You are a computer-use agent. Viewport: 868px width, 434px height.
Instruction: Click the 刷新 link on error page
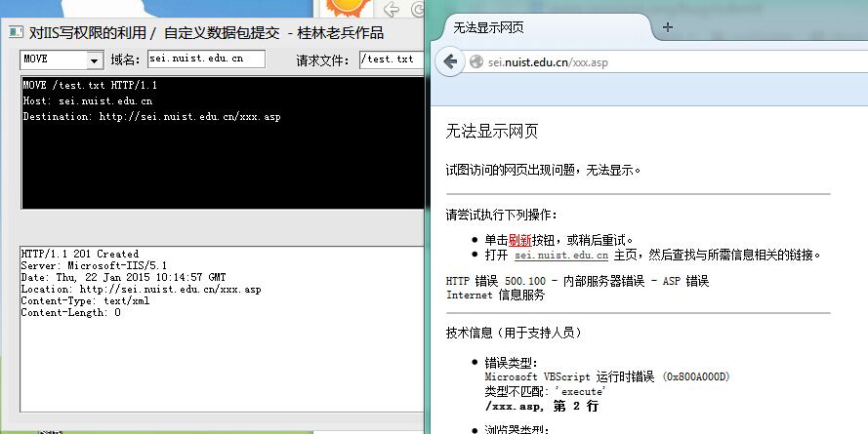pyautogui.click(x=519, y=240)
